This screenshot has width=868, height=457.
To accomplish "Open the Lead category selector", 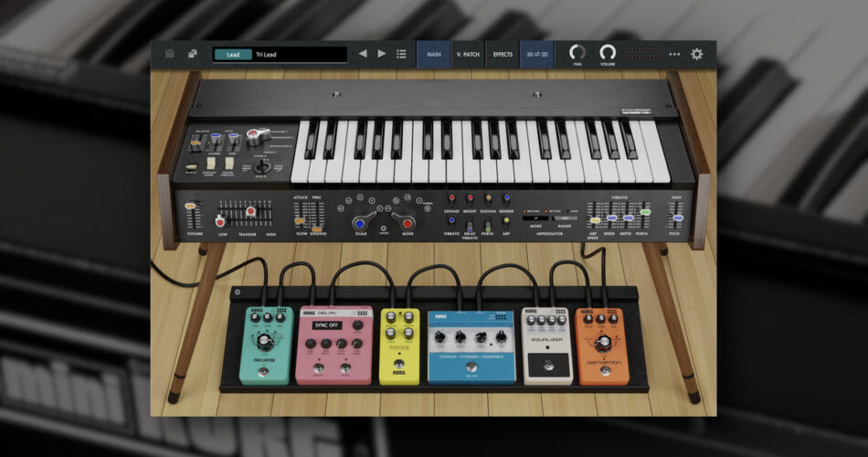I will [232, 54].
